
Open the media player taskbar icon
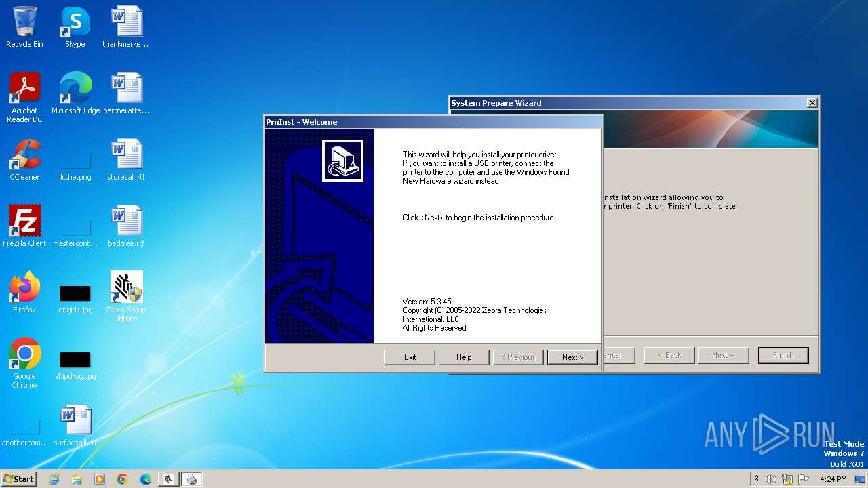point(100,479)
